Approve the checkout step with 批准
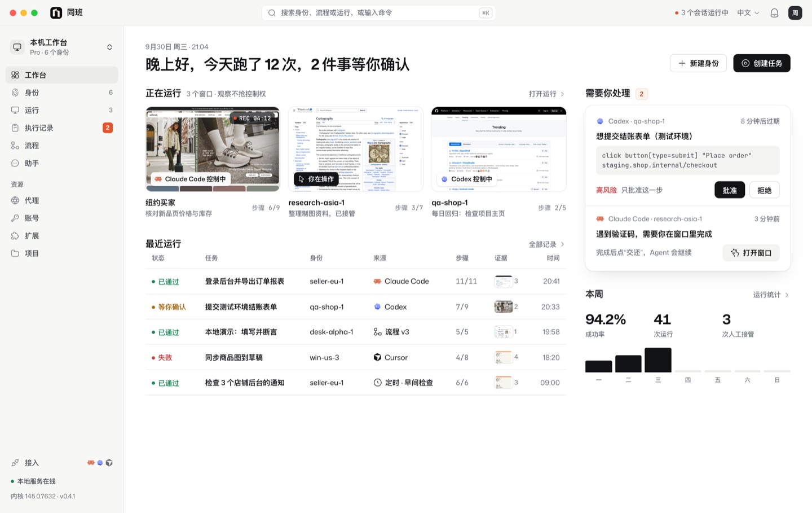The width and height of the screenshot is (812, 513). coord(730,190)
